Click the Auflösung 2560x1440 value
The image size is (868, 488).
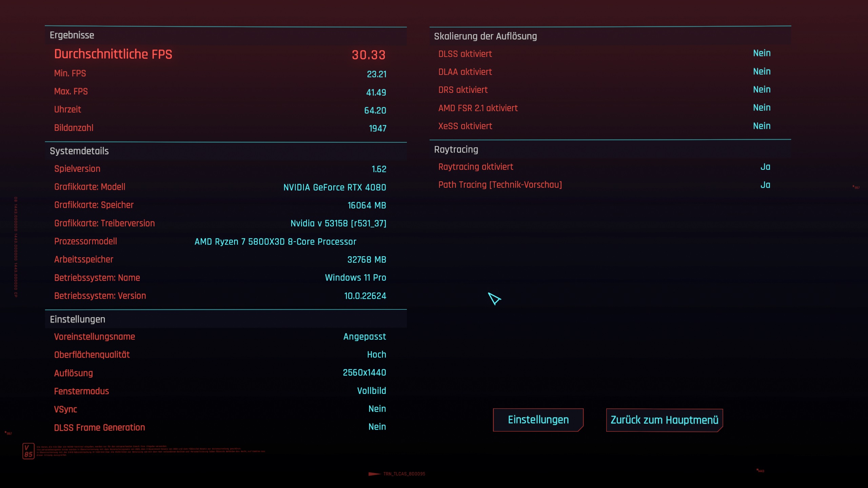364,373
